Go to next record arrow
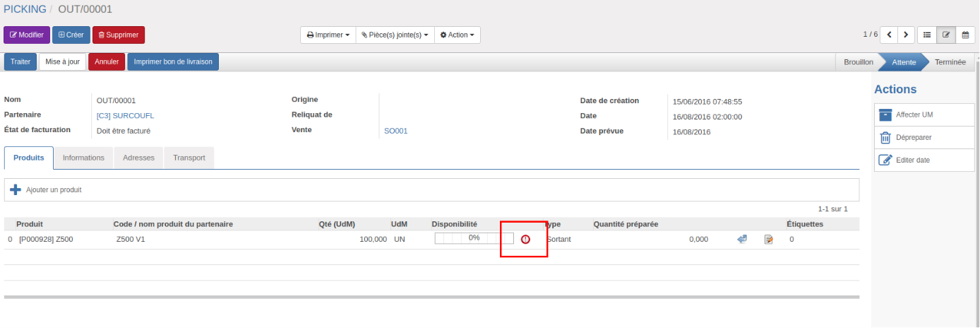This screenshot has height=328, width=980. pos(907,35)
